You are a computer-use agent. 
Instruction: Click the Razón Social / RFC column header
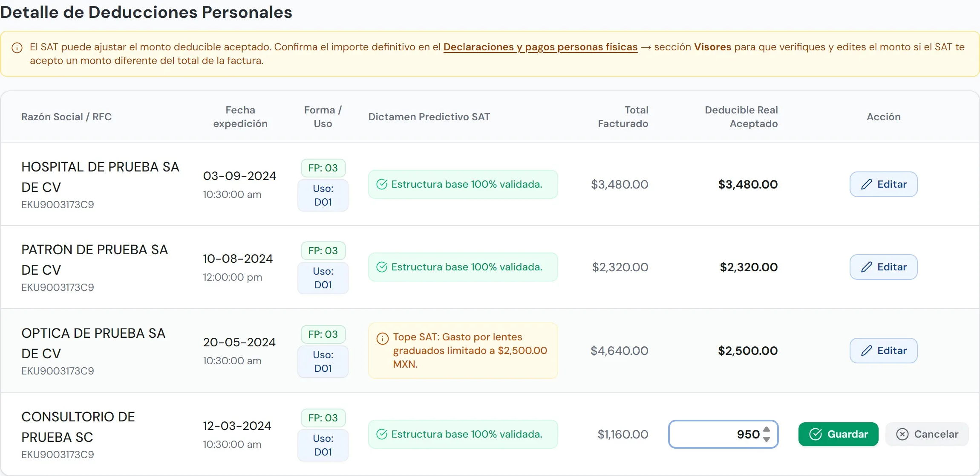point(66,117)
